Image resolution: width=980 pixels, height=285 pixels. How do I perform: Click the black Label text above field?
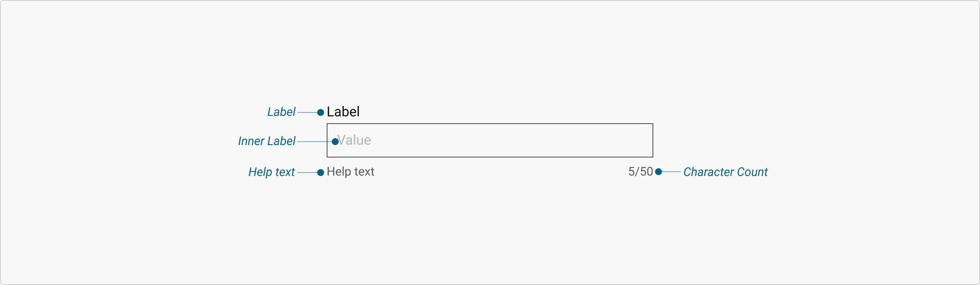(x=343, y=112)
